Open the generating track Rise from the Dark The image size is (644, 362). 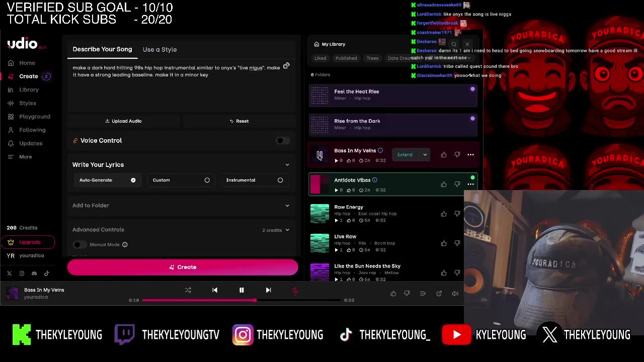coord(393,125)
